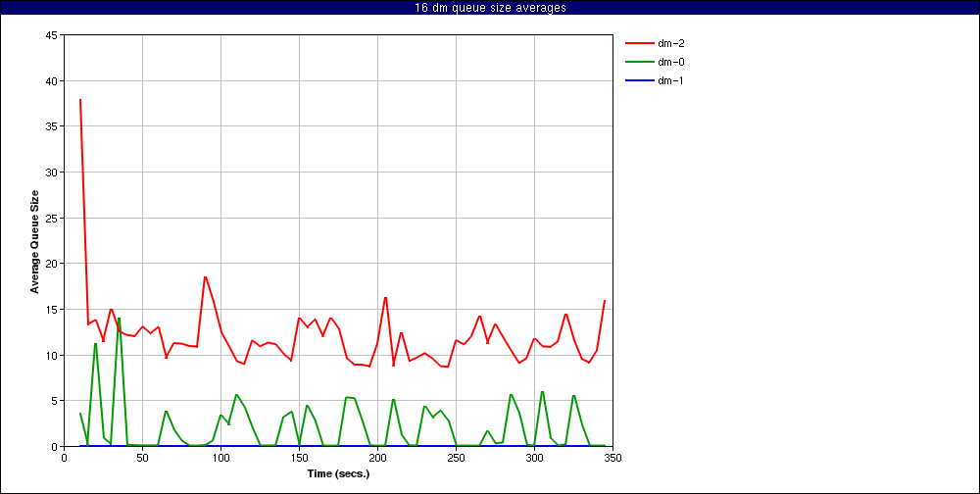Image resolution: width=980 pixels, height=494 pixels.
Task: Click the y-axis value 10
Action: 52,355
